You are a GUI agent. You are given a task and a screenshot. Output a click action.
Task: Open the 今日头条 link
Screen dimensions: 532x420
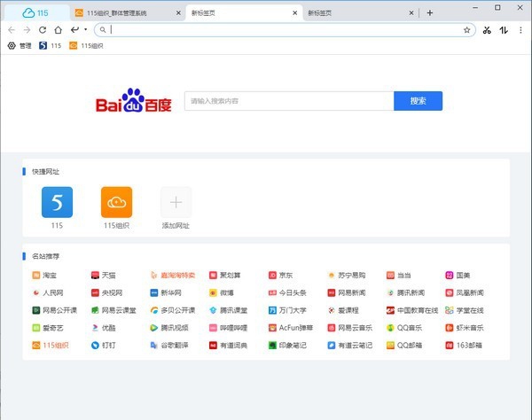tap(287, 293)
